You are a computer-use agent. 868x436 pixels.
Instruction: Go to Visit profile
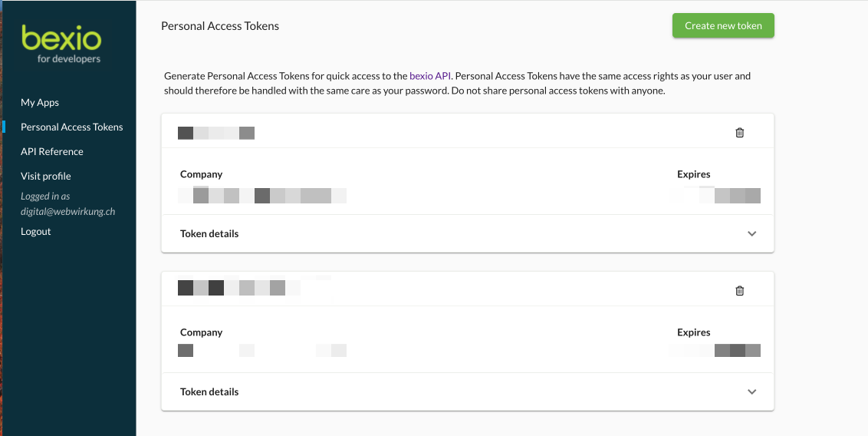click(46, 177)
